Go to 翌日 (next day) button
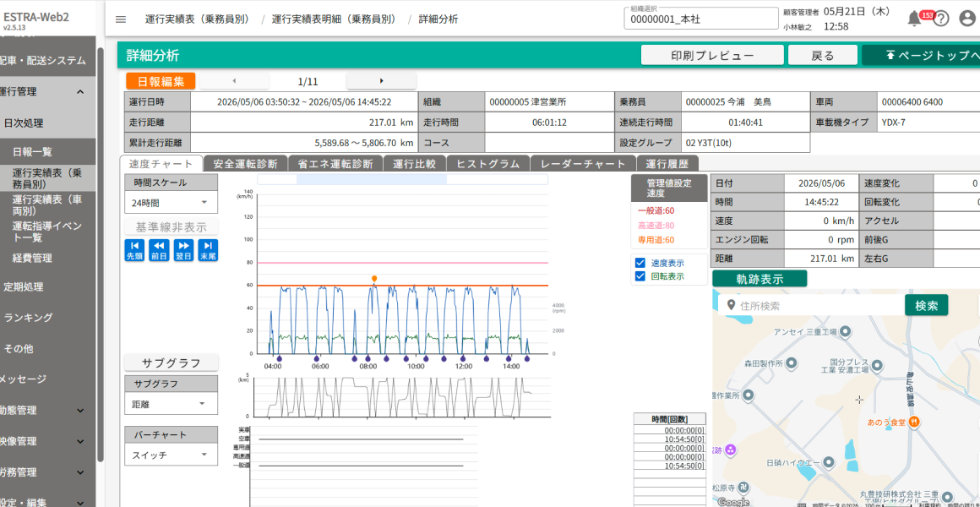Image resolution: width=980 pixels, height=507 pixels. pyautogui.click(x=184, y=250)
